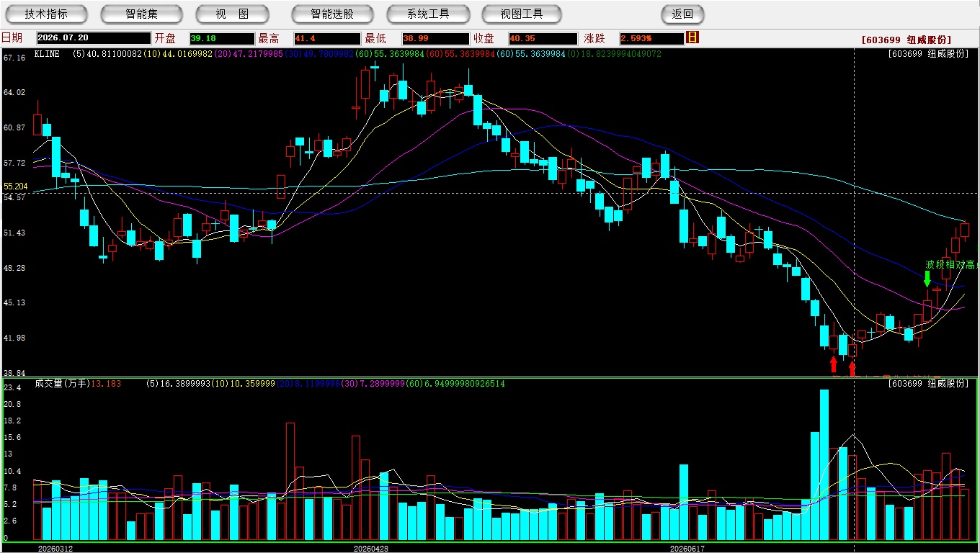Click the 20260428 date axis label
This screenshot has width=980, height=553.
(371, 549)
